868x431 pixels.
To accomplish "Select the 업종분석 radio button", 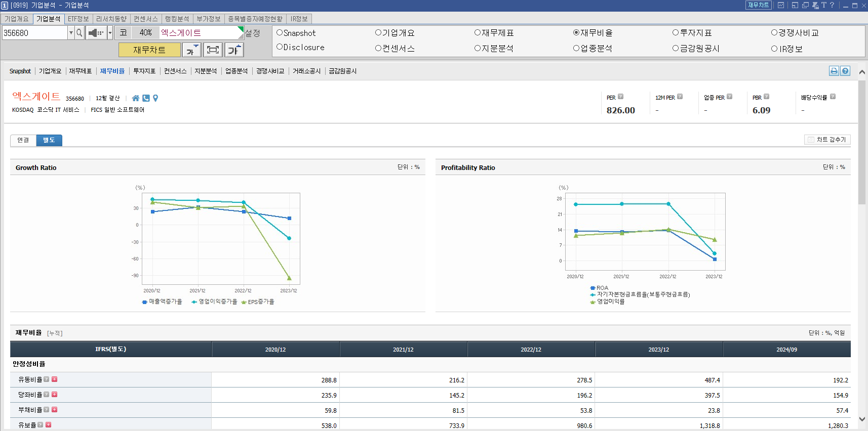I will (576, 49).
